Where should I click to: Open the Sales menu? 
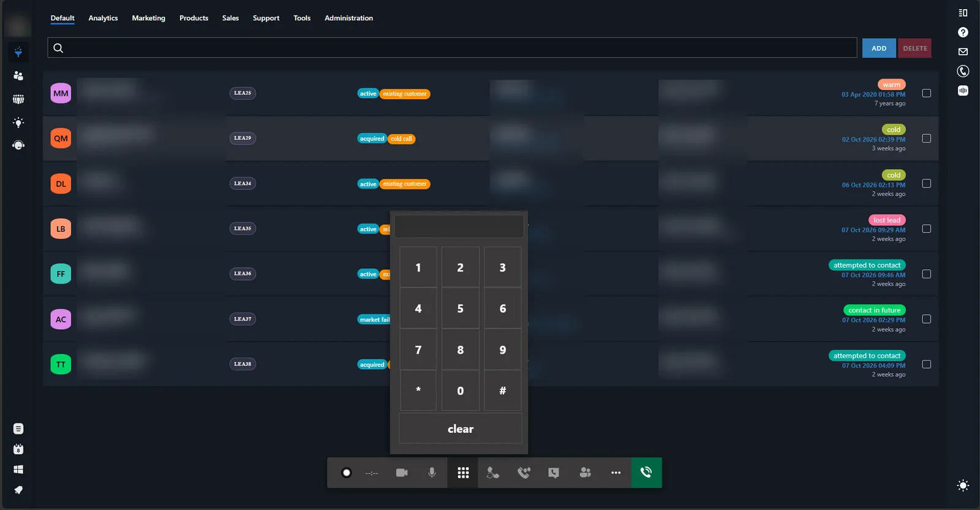(x=230, y=18)
